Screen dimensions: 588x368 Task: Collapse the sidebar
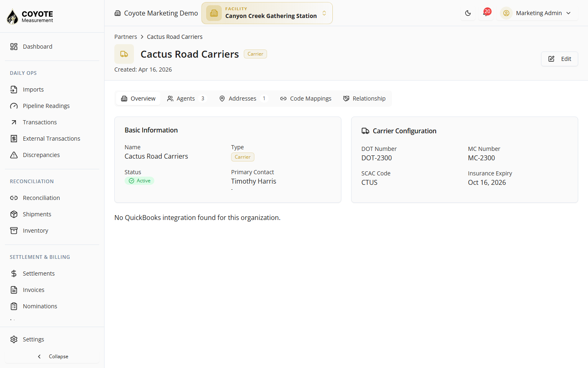coord(52,357)
